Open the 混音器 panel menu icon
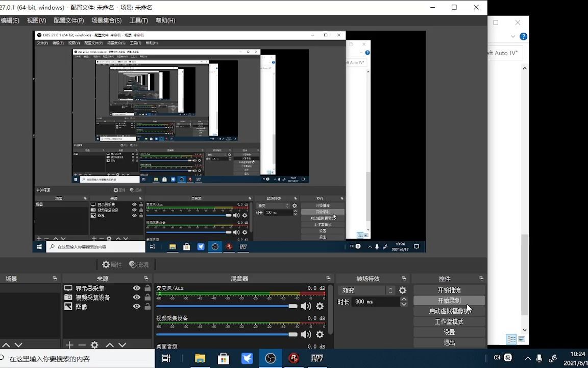 coord(328,279)
